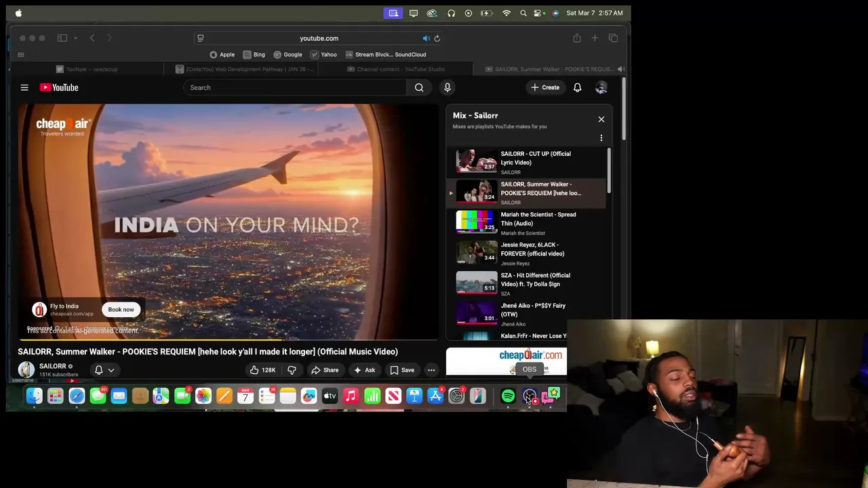The image size is (868, 488).
Task: Expand the Safari sidebar dropdown chevron
Action: click(x=75, y=39)
